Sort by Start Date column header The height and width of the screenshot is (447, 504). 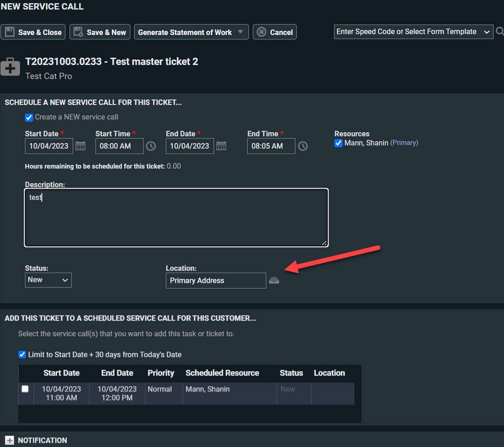coord(61,373)
